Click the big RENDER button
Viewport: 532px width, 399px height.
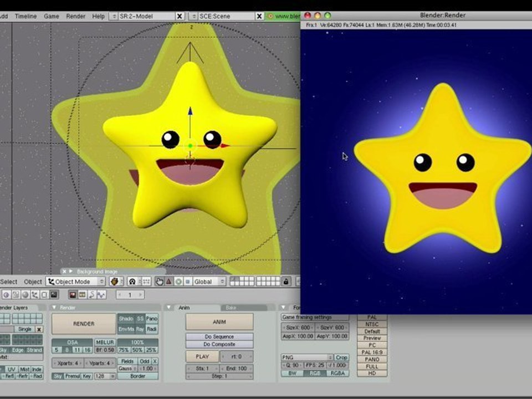(84, 324)
